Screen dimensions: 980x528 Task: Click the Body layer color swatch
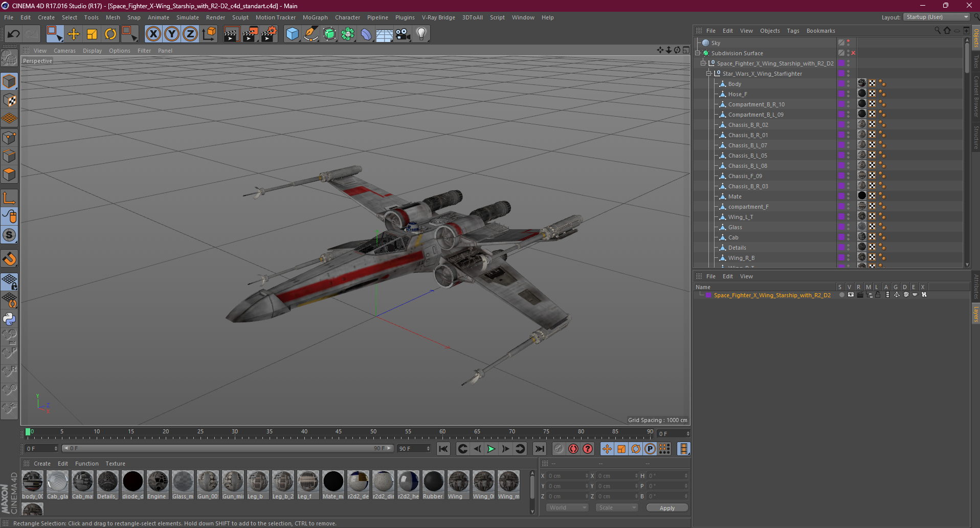(x=841, y=84)
